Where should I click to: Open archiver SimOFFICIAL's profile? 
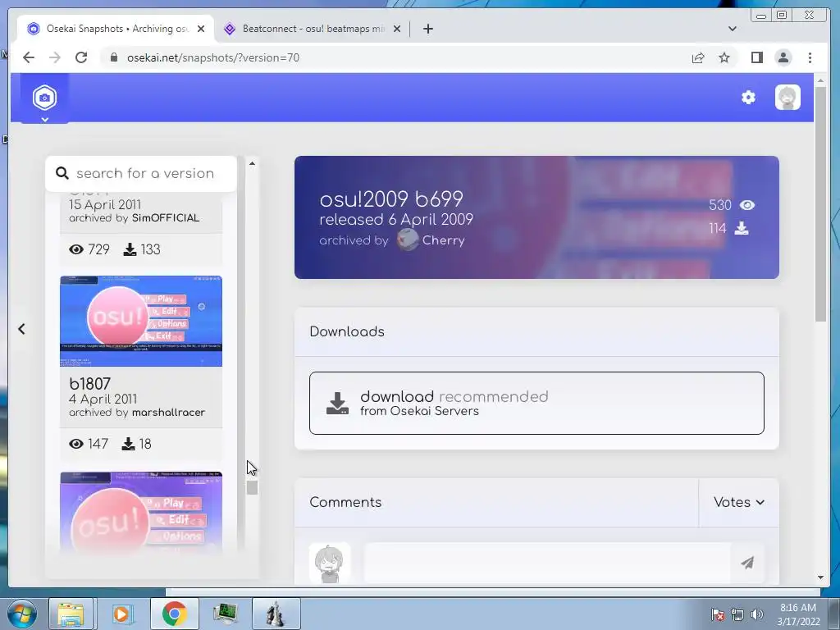coord(166,218)
